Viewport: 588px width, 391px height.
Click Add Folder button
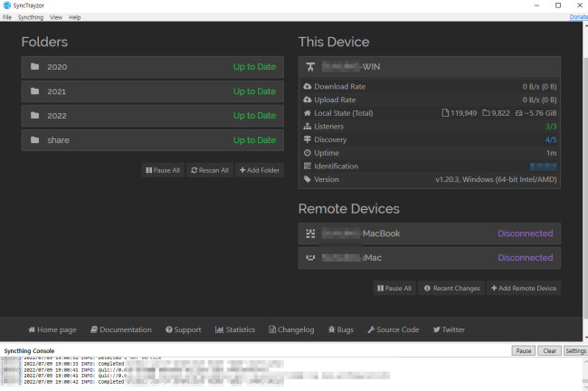point(260,170)
